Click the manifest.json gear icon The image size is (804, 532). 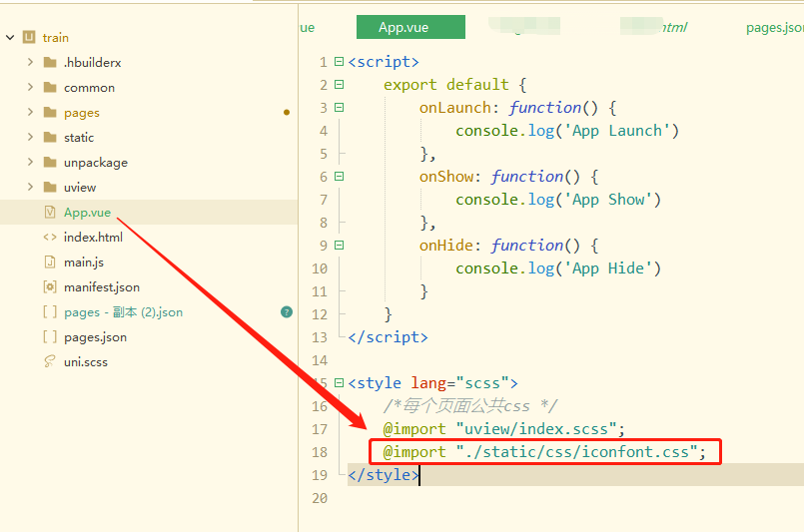50,287
